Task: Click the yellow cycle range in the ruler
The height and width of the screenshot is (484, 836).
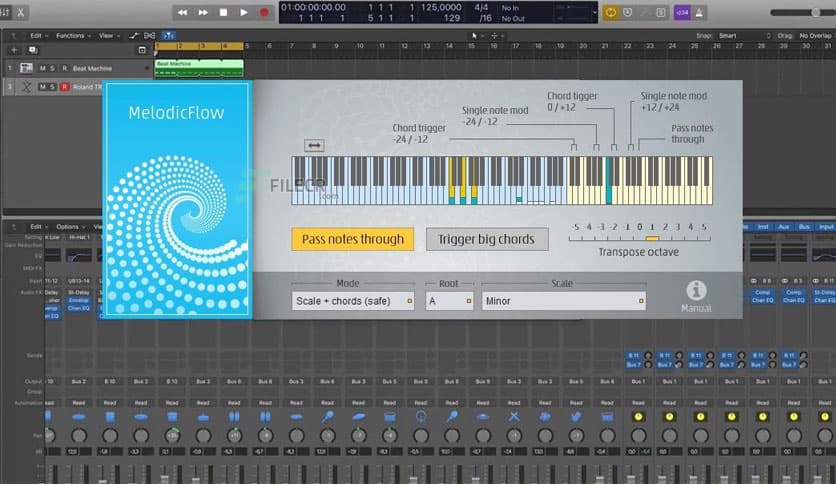Action: click(199, 46)
